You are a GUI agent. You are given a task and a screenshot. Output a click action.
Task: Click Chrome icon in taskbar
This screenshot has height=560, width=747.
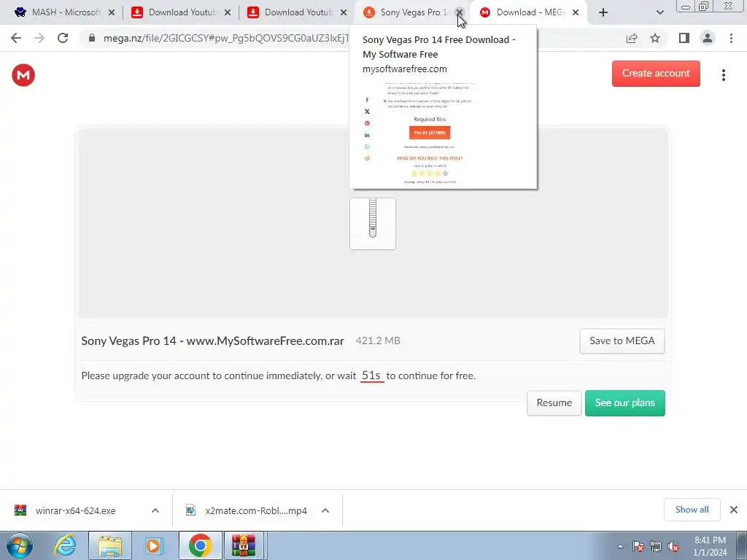click(200, 545)
